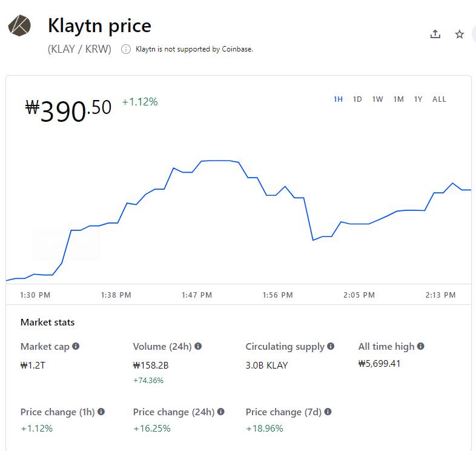This screenshot has height=451, width=476.
Task: Click the ₩5,699.41 all time high value
Action: [x=379, y=364]
